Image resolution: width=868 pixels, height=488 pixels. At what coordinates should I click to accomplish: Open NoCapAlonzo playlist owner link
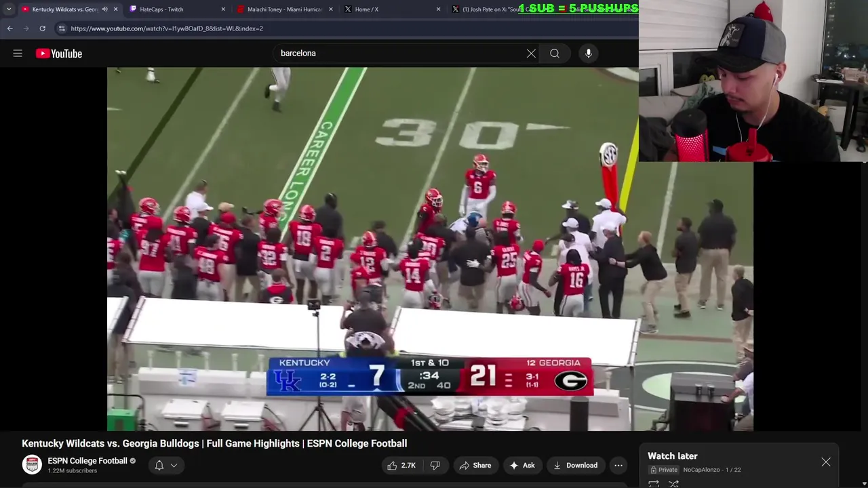coord(701,470)
